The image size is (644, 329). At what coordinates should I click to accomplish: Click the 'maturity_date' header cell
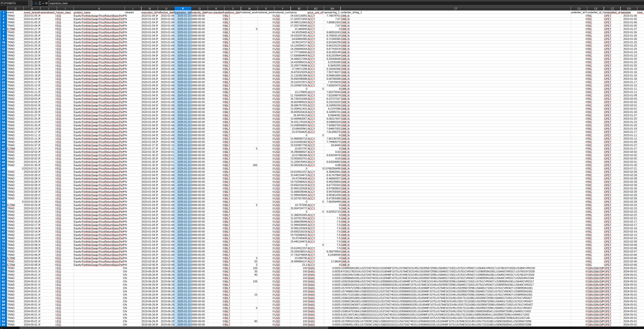coord(199,12)
